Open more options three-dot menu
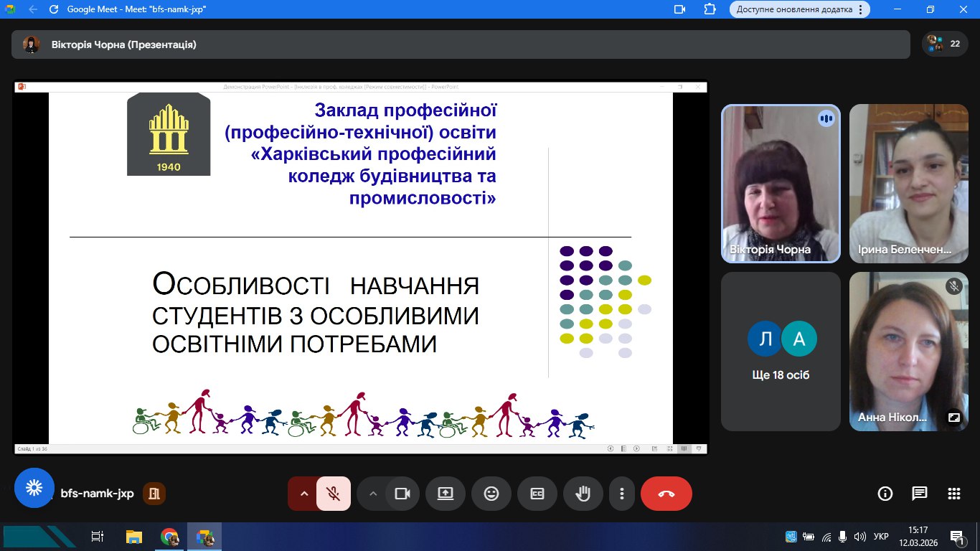The height and width of the screenshot is (551, 980). coord(622,494)
